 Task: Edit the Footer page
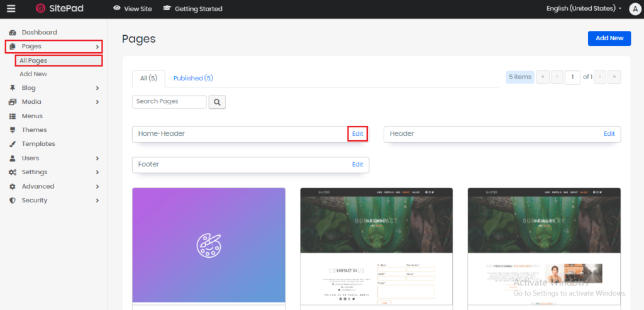pyautogui.click(x=357, y=165)
